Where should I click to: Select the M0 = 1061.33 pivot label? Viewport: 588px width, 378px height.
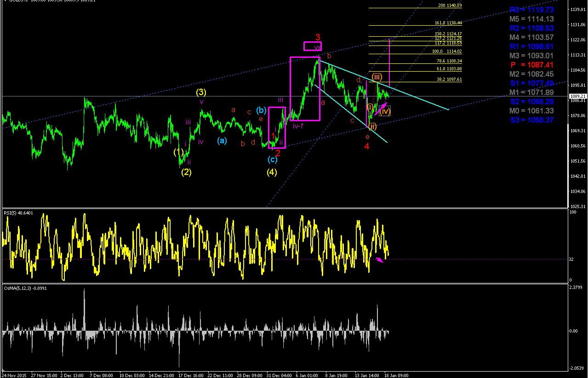tap(531, 111)
